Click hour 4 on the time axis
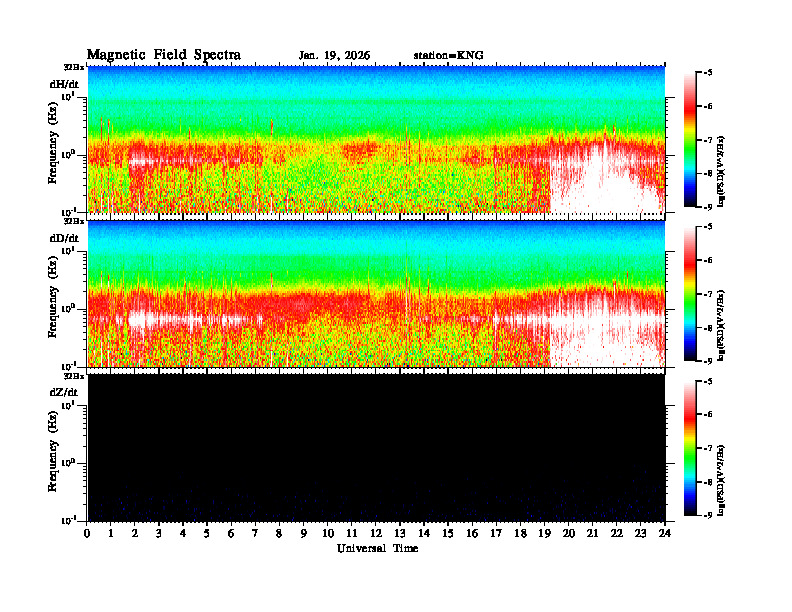 coord(183,534)
